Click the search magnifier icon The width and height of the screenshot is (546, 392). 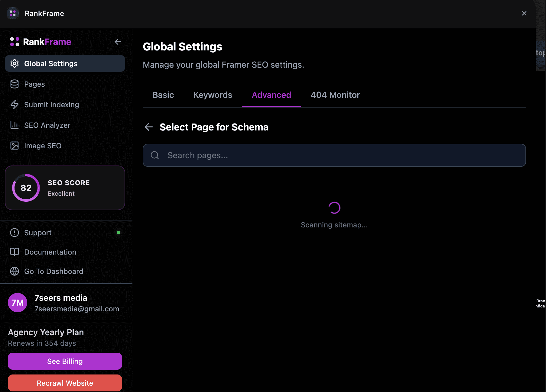pos(155,155)
